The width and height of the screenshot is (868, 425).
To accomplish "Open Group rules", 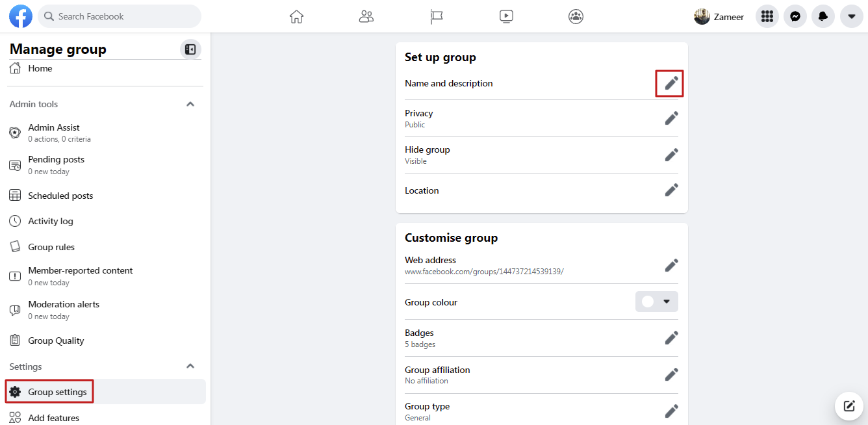I will (x=105, y=247).
